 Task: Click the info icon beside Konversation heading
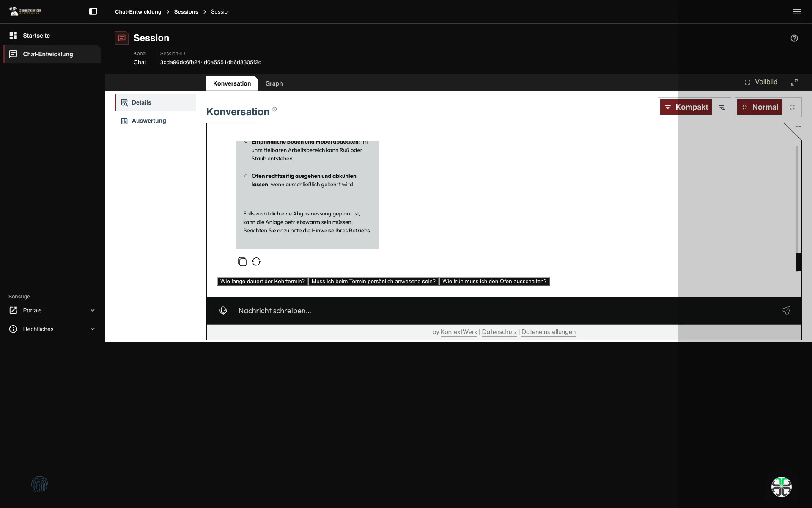click(274, 109)
